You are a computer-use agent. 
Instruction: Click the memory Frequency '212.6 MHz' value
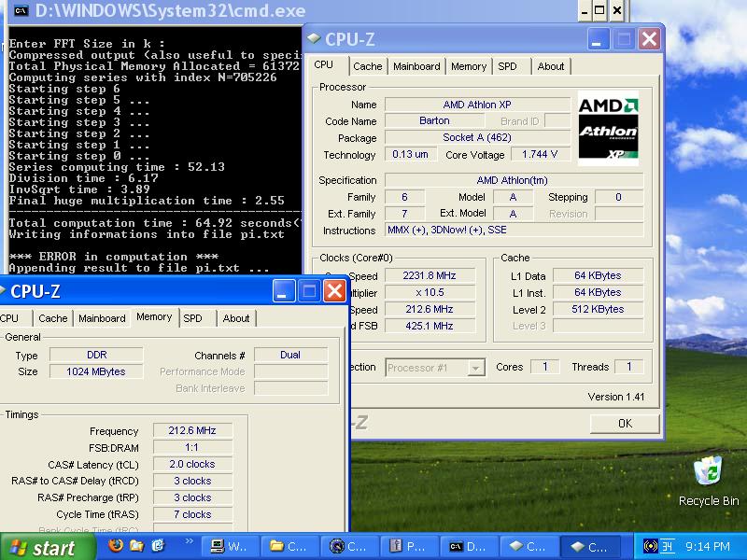tap(192, 430)
